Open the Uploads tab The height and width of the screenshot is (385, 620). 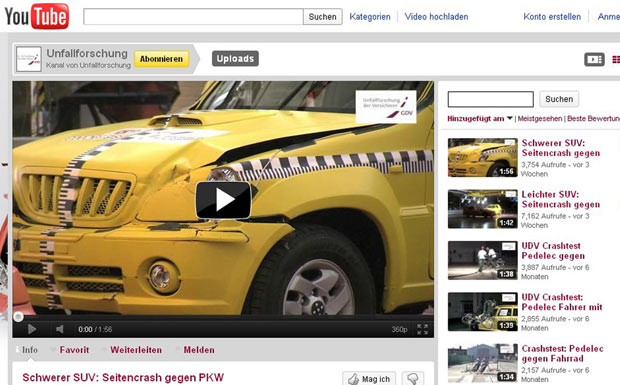[x=235, y=59]
